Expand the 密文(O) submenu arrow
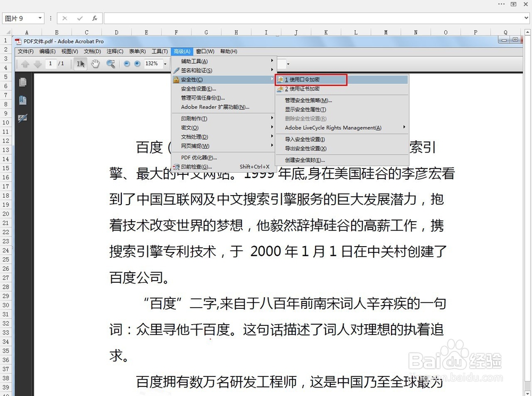 (x=272, y=127)
